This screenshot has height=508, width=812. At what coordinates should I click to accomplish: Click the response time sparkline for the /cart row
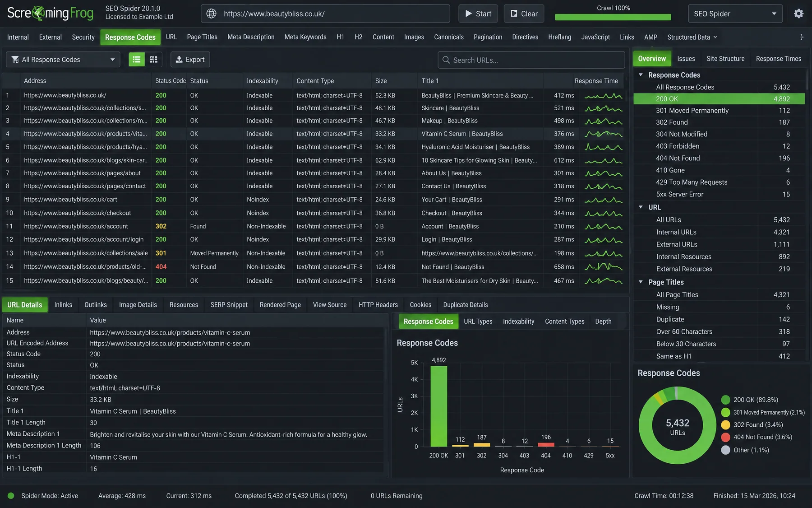604,200
